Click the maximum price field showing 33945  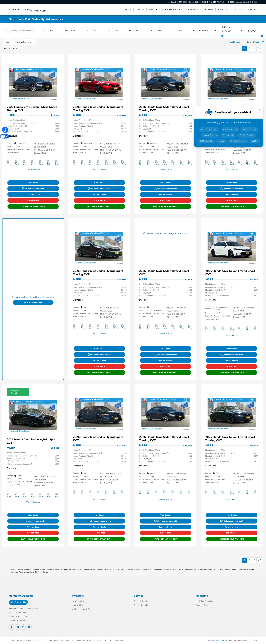255,31
